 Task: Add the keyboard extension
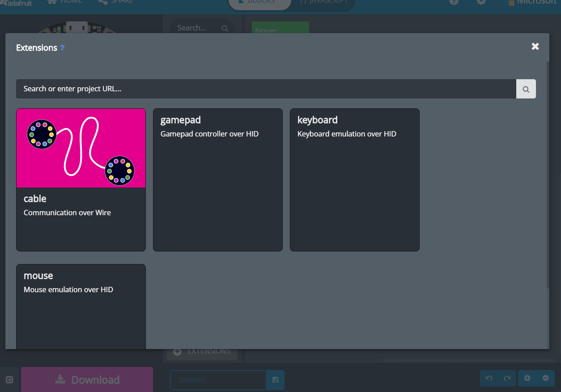point(355,180)
